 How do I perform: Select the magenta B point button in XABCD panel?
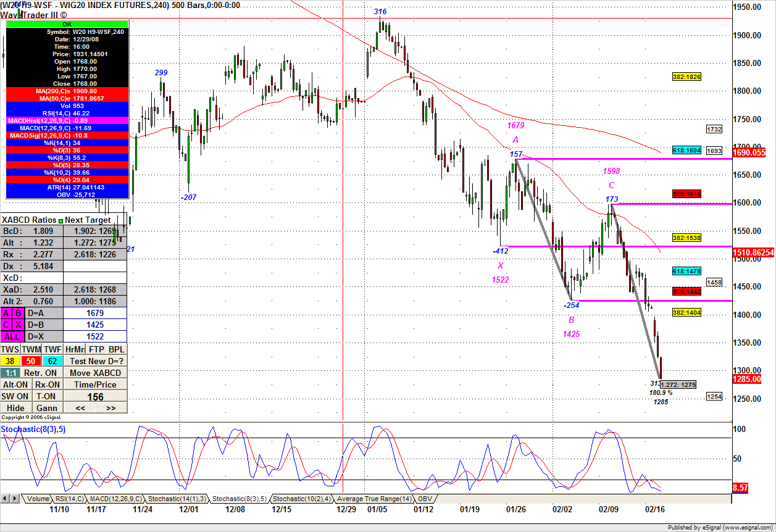tap(18, 313)
